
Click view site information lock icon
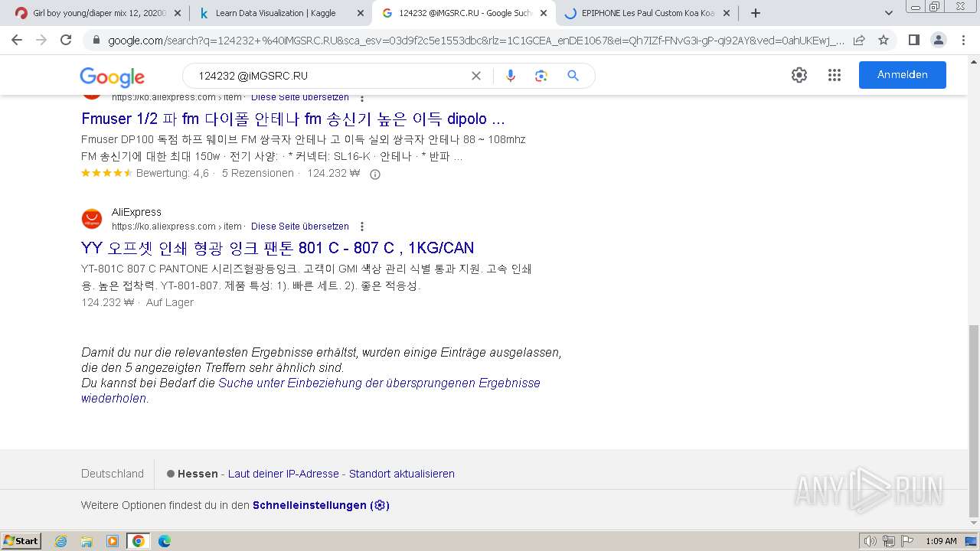tap(96, 40)
